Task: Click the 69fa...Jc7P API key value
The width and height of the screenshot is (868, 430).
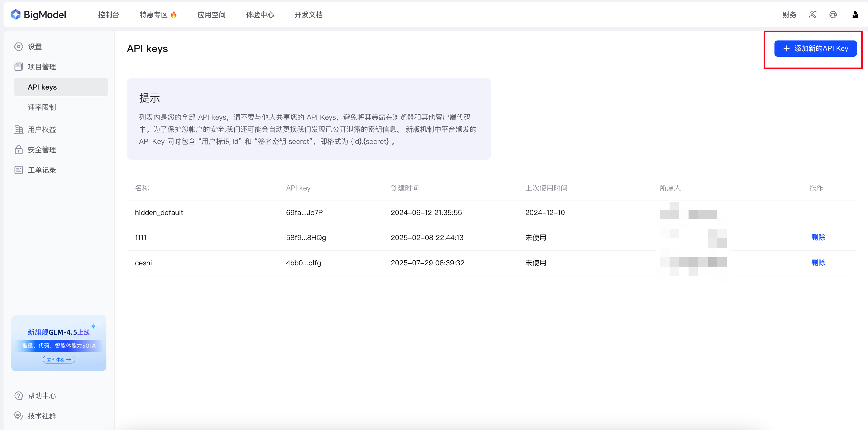Action: (304, 212)
